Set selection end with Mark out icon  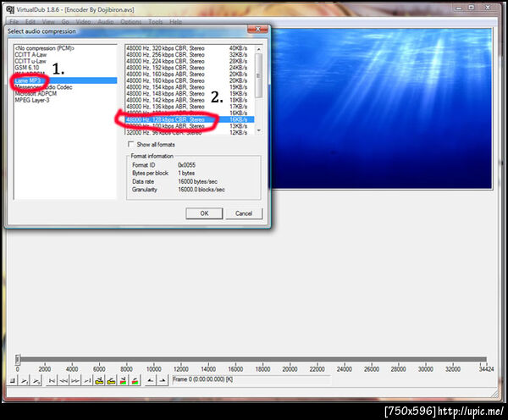(x=162, y=380)
